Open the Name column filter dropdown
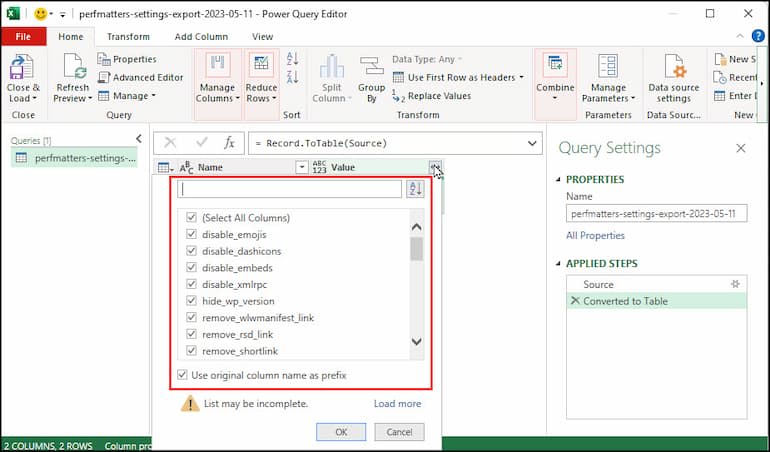Image resolution: width=770 pixels, height=452 pixels. point(302,168)
